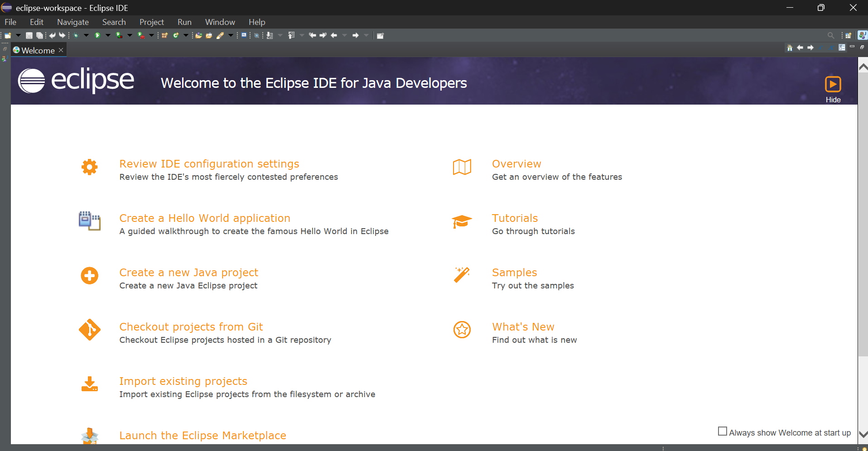The width and height of the screenshot is (868, 451).
Task: Select the Java perspective toggle button
Action: click(x=862, y=35)
